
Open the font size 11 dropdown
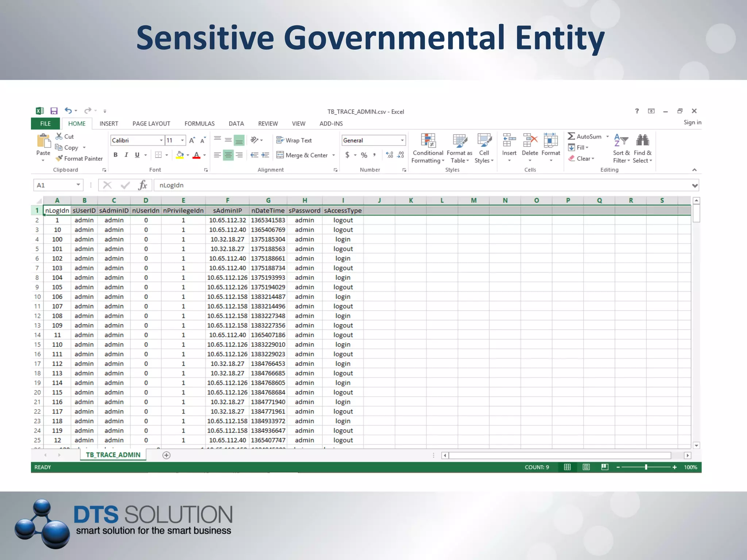pyautogui.click(x=182, y=140)
